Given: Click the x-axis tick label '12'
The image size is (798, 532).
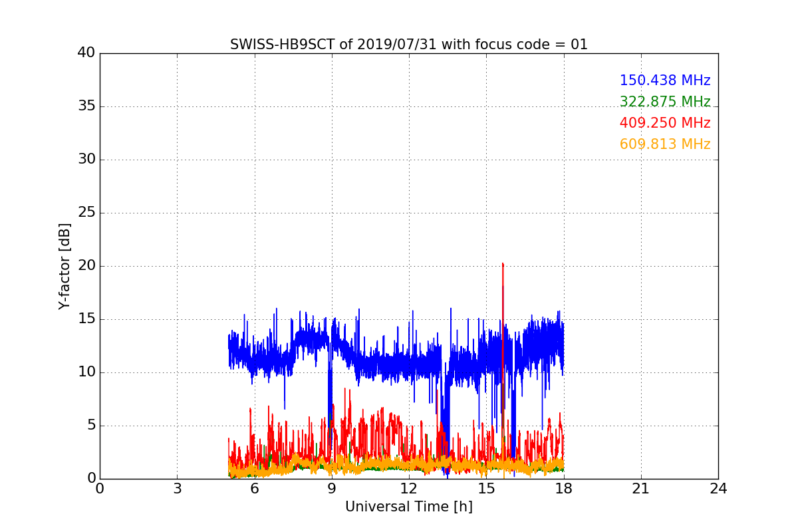Looking at the screenshot, I should (x=409, y=488).
